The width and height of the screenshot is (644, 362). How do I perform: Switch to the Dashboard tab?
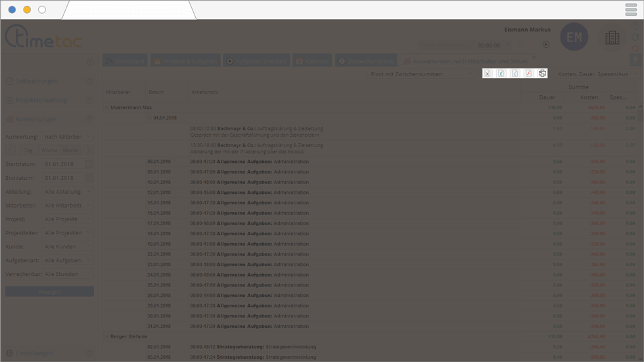pyautogui.click(x=125, y=60)
